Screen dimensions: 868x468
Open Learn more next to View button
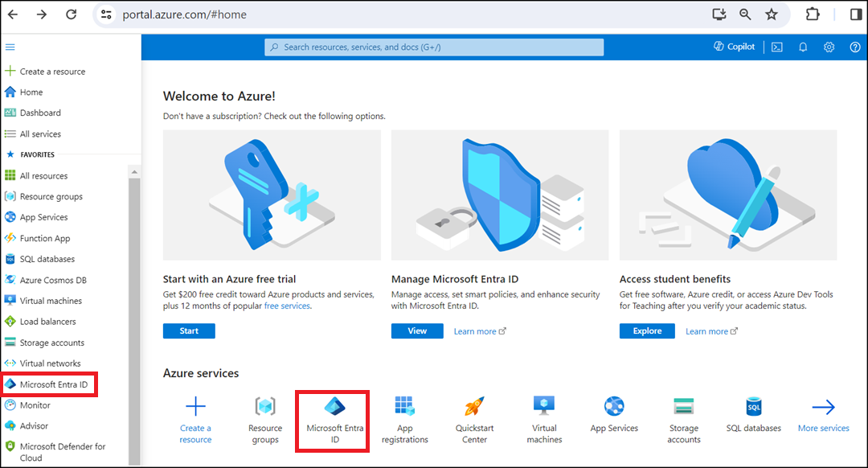pyautogui.click(x=479, y=331)
